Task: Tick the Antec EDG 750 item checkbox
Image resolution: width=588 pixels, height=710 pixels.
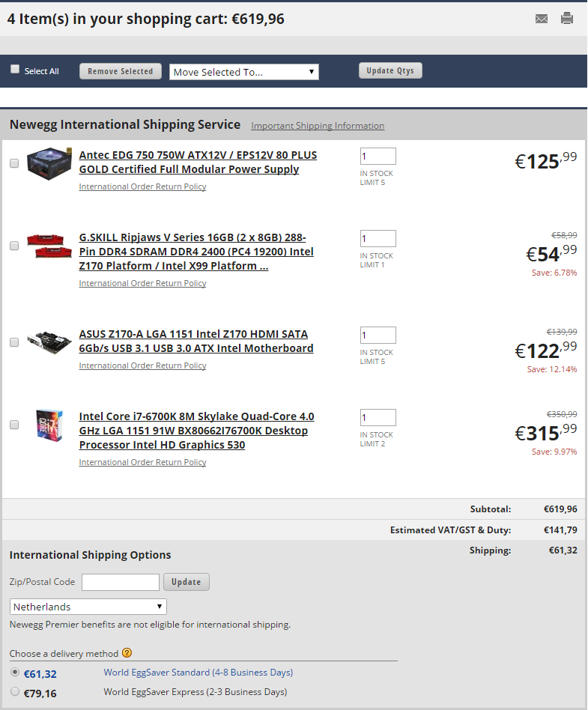Action: point(14,163)
